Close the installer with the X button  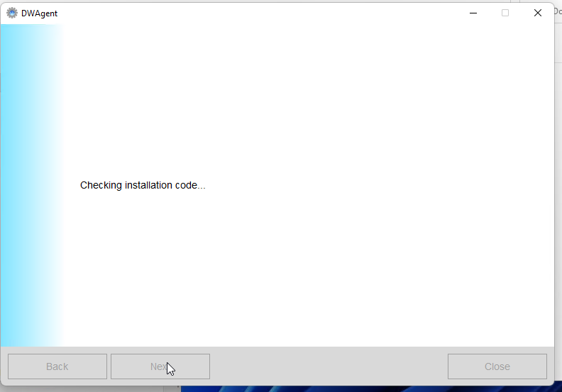click(538, 13)
